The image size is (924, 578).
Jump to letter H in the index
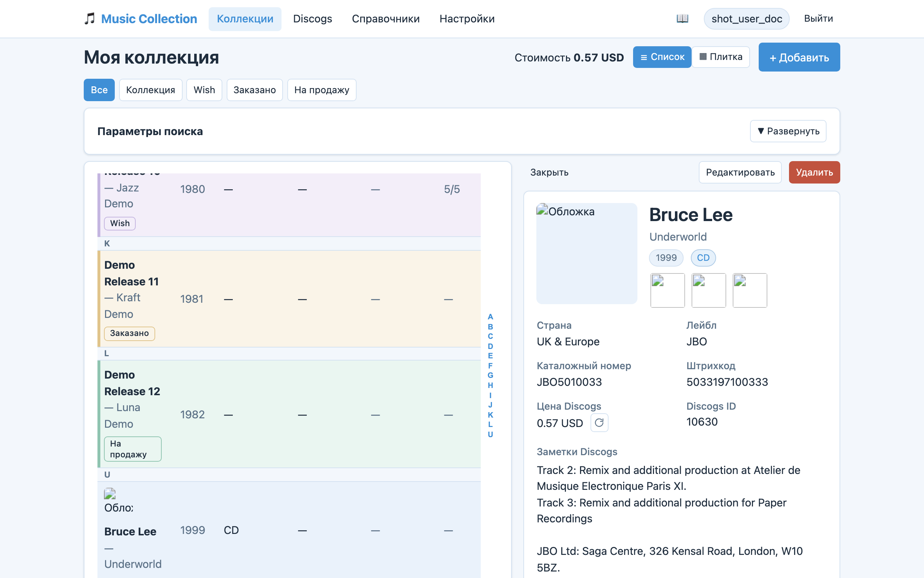[490, 385]
